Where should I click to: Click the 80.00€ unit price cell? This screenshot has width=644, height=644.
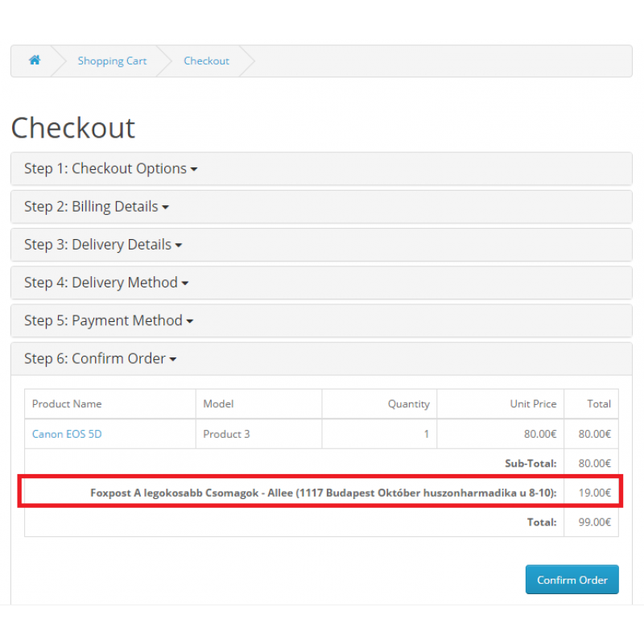500,434
